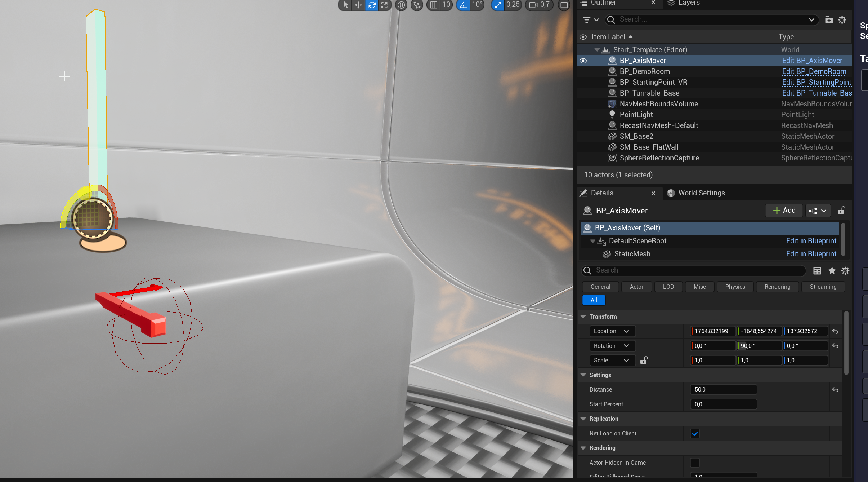Uncheck Net Load on Client
This screenshot has height=482, width=868.
(x=695, y=433)
